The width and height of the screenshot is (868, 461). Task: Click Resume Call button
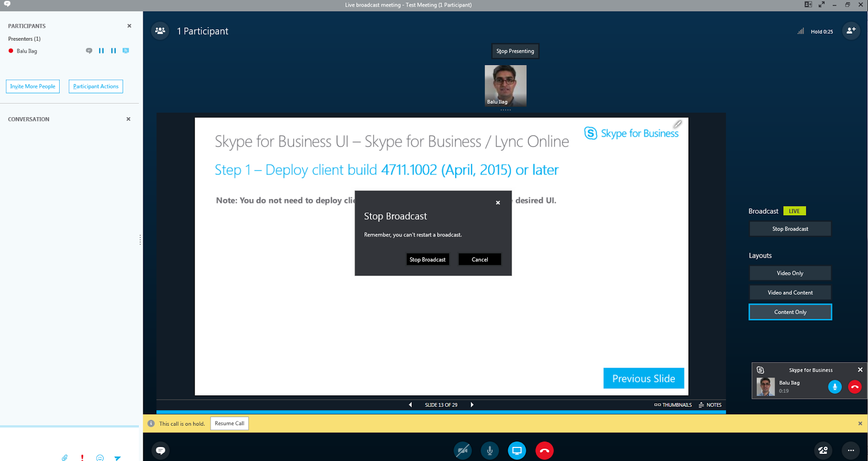coord(229,424)
